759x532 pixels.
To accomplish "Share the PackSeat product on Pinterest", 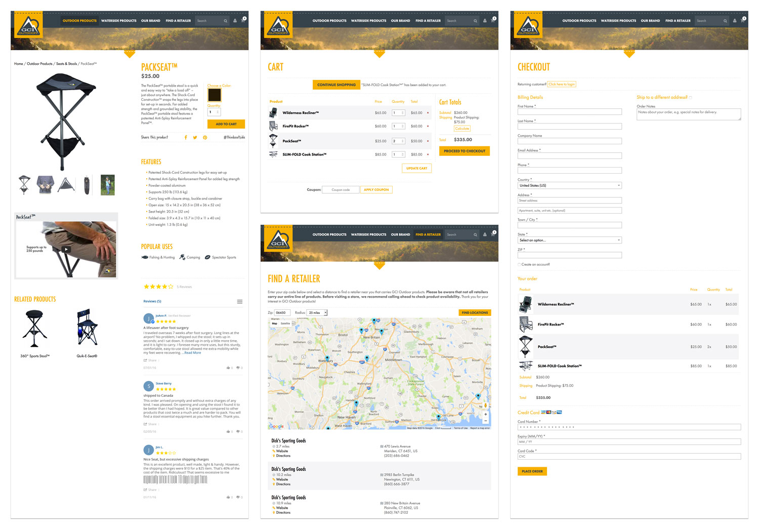I will point(205,138).
